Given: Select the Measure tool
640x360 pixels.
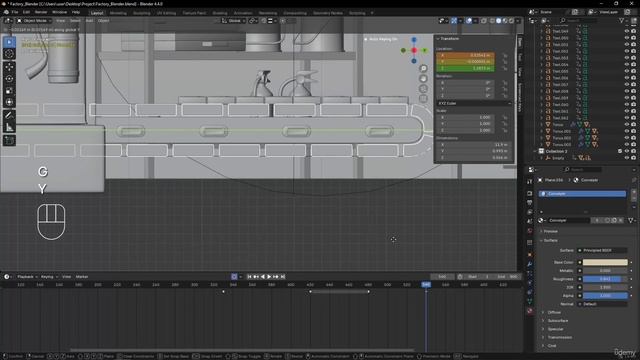Looking at the screenshot, I should pos(9,127).
